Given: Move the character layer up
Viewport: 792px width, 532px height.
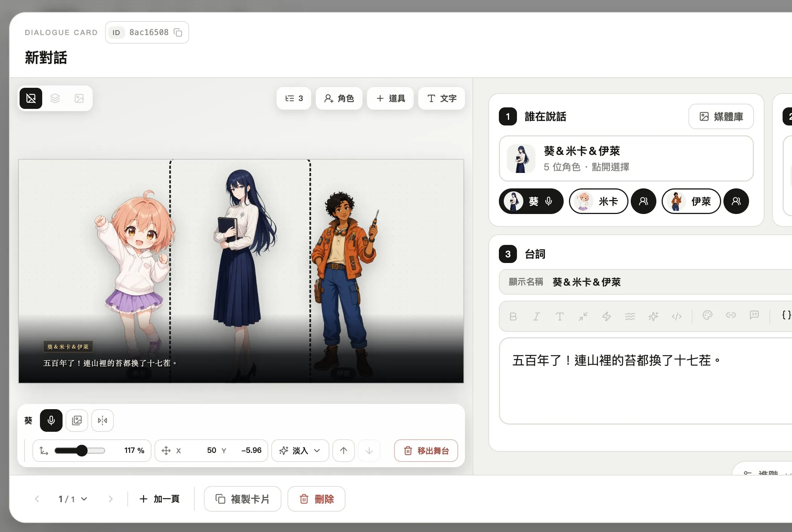Looking at the screenshot, I should (344, 451).
